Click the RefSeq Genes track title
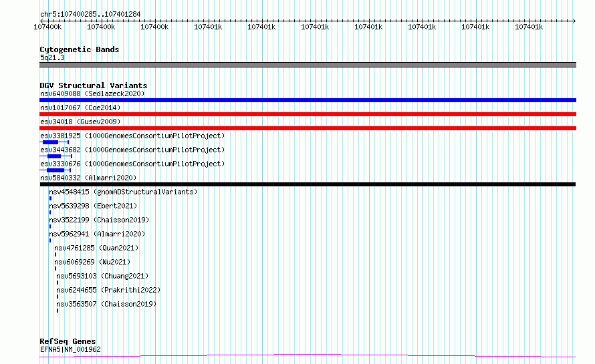 click(68, 341)
